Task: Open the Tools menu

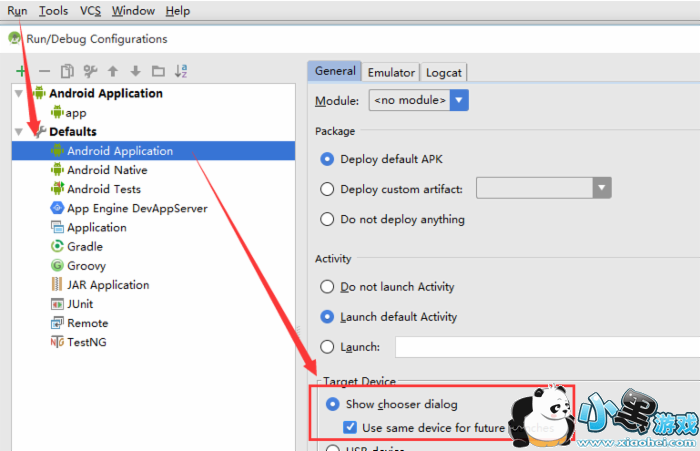Action: tap(53, 11)
